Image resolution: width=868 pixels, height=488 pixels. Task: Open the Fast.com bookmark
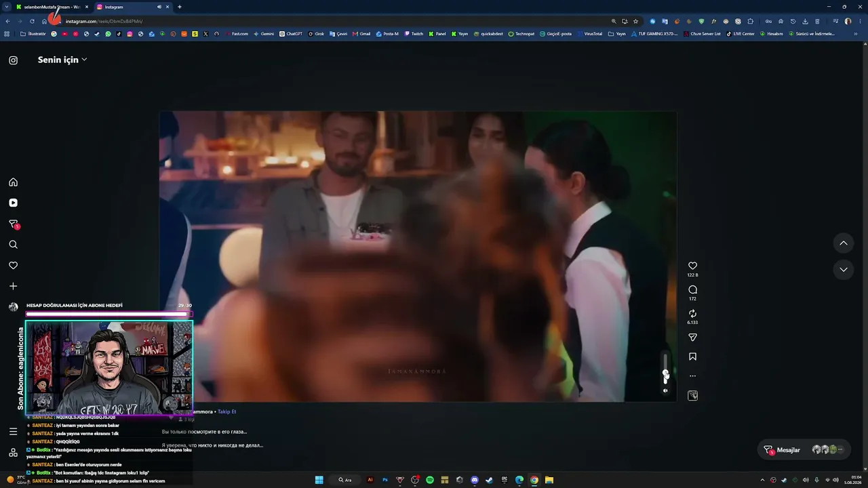click(236, 34)
